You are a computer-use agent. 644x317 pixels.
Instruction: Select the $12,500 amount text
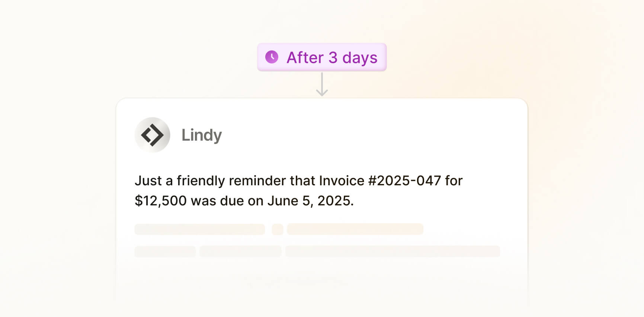tap(160, 201)
